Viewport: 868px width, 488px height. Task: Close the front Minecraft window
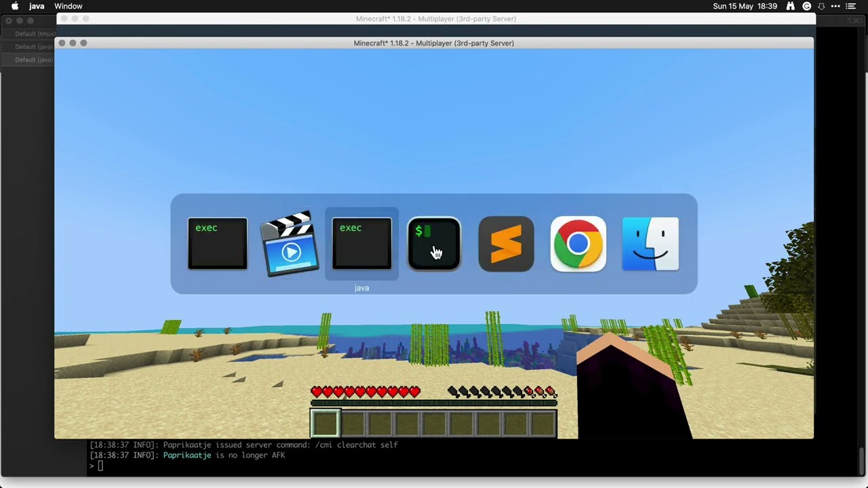pos(62,43)
